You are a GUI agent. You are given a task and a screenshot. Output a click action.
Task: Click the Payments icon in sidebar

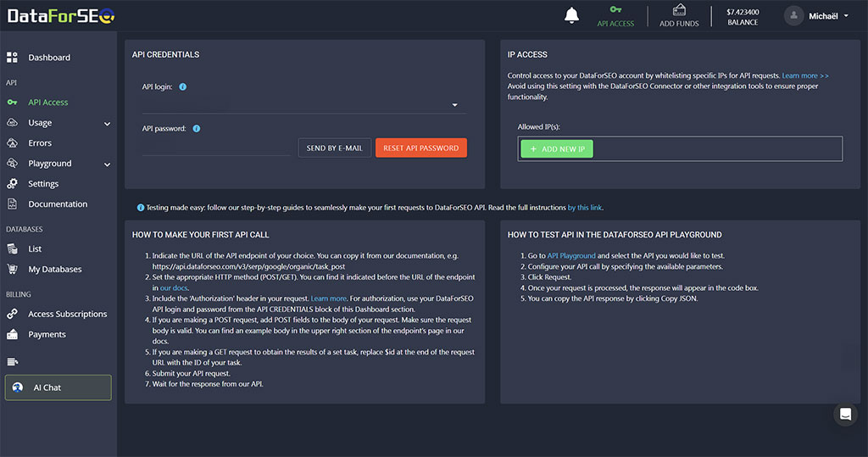coord(12,335)
